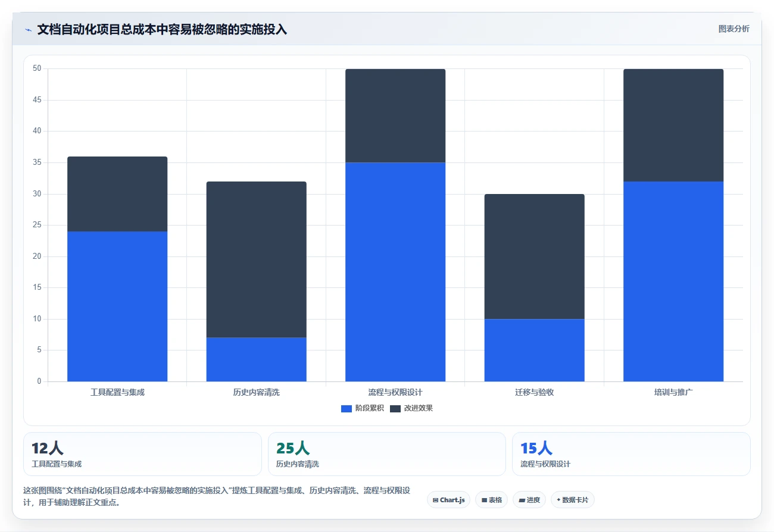Click the blue bar segment for 流程与权限设计
The width and height of the screenshot is (774, 532).
pos(395,272)
